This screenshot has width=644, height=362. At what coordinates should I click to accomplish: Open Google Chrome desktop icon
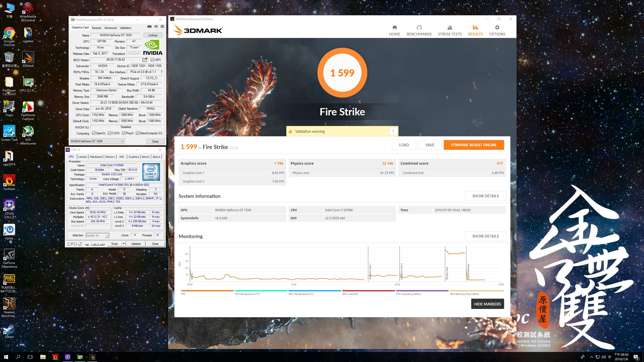[9, 37]
